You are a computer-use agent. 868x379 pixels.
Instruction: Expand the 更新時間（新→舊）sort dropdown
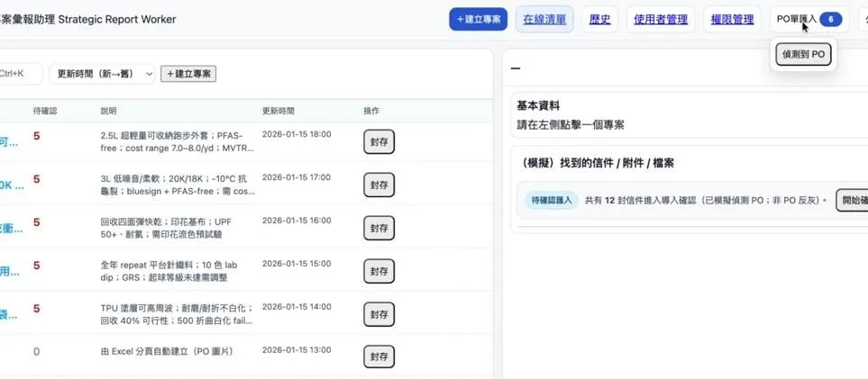101,74
